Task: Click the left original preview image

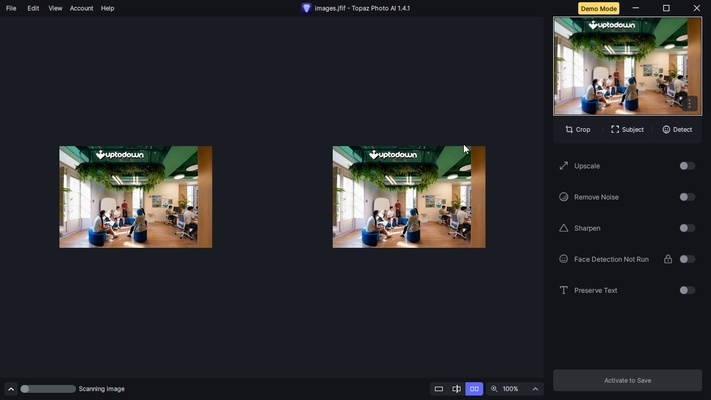Action: pyautogui.click(x=136, y=197)
